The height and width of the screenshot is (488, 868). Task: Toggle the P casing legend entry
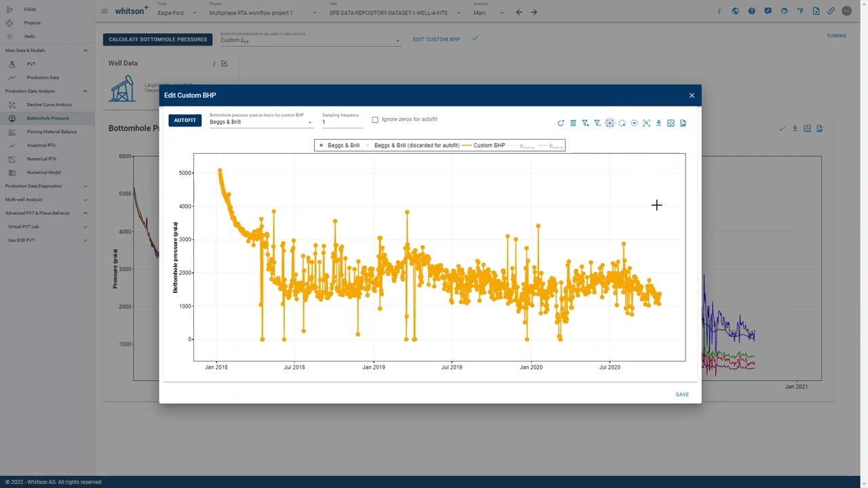[521, 146]
